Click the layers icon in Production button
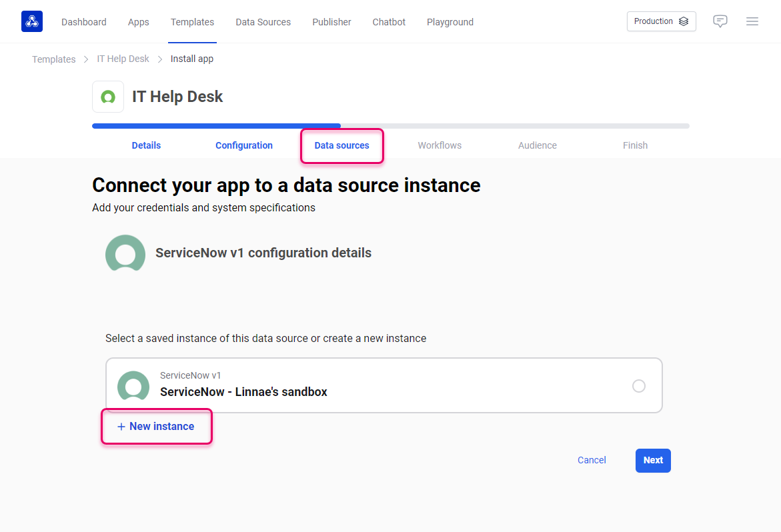 point(684,21)
